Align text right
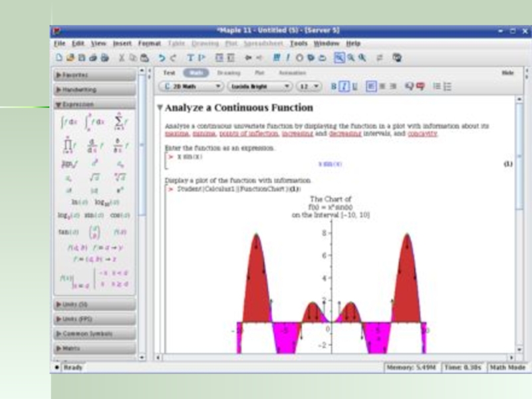Viewport: 532px width, 399px height. click(393, 86)
